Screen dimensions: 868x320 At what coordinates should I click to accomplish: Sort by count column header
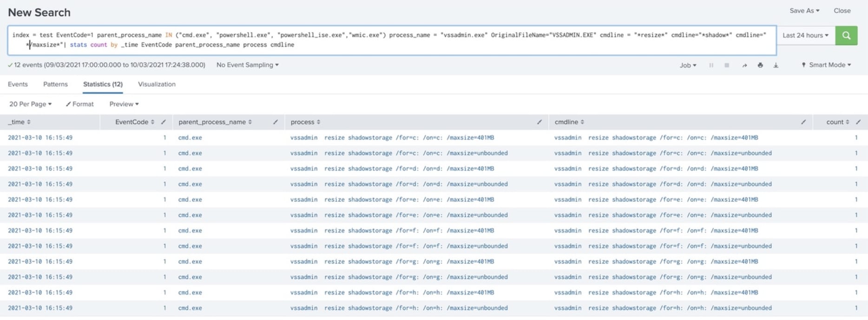pos(838,122)
